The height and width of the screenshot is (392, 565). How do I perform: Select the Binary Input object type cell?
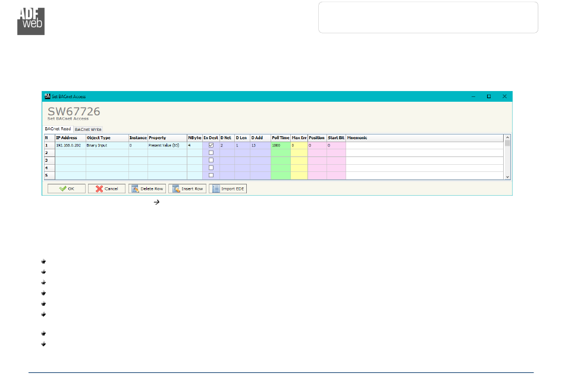(107, 146)
